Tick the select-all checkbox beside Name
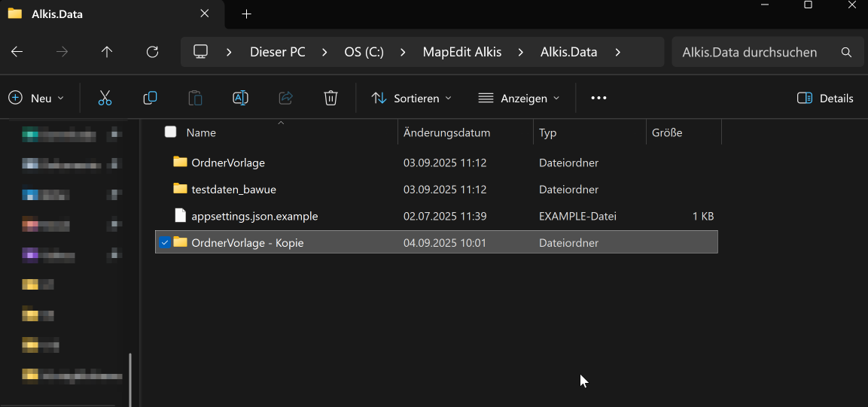This screenshot has height=407, width=868. [x=170, y=132]
